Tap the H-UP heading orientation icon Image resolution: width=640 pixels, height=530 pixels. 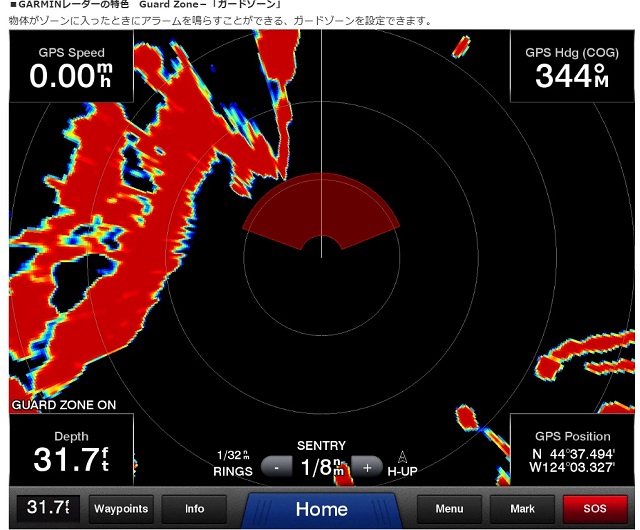402,462
